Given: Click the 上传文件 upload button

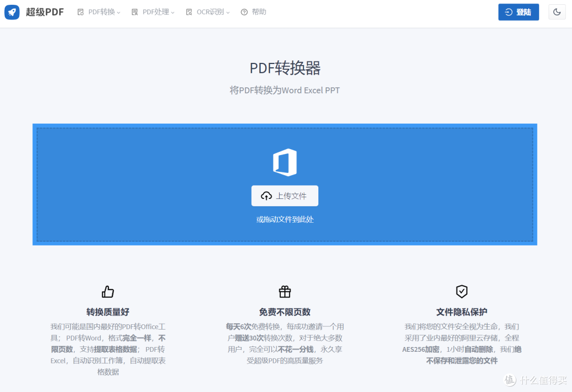Looking at the screenshot, I should pos(285,196).
